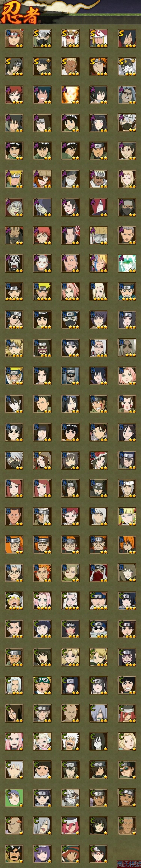This screenshot has width=141, height=868.
Task: Click the watermark logo at bottom corner
Action: pyautogui.click(x=128, y=864)
